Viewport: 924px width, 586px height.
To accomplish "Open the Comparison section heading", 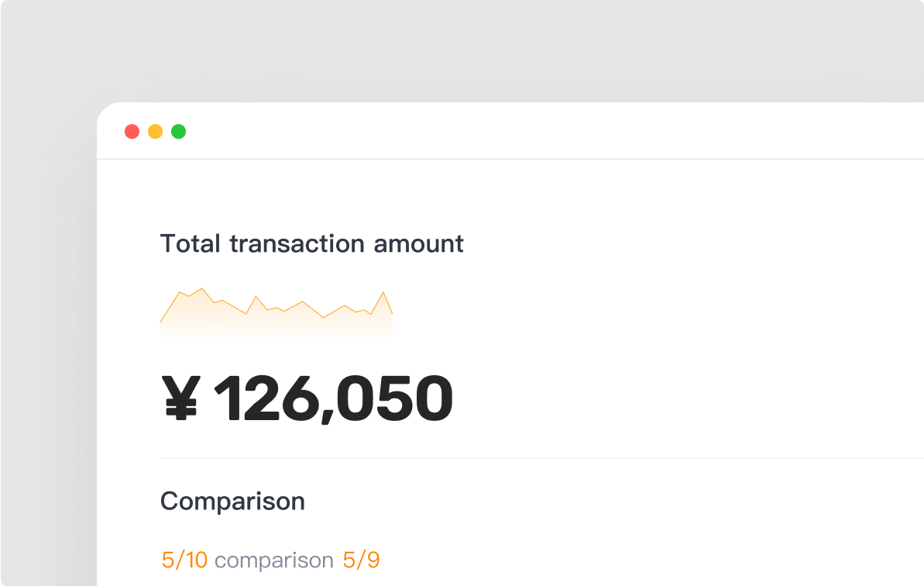I will [x=232, y=502].
